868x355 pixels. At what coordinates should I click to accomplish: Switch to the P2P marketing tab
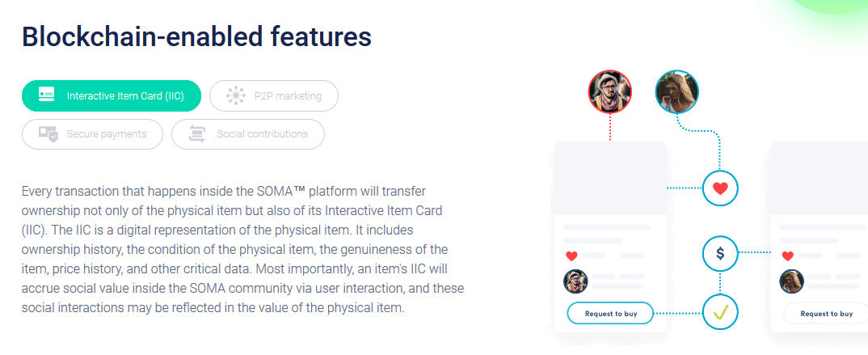click(x=273, y=95)
